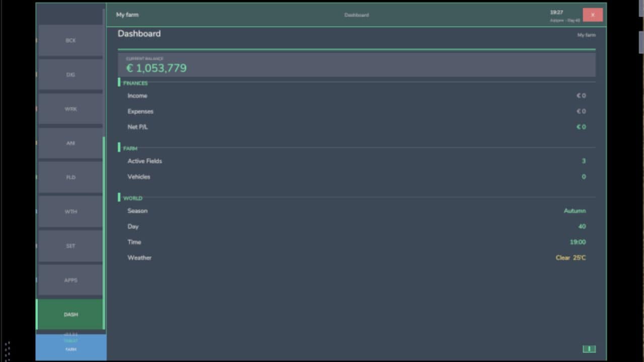Open the BCK panel in the sidebar
Screen dimensions: 644x362
(x=70, y=40)
